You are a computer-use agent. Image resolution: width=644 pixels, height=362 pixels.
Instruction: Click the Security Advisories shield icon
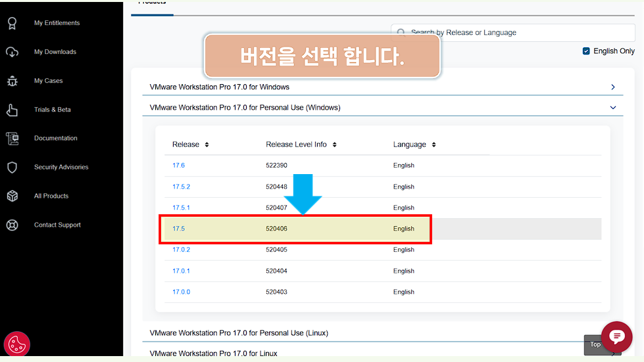coord(12,168)
